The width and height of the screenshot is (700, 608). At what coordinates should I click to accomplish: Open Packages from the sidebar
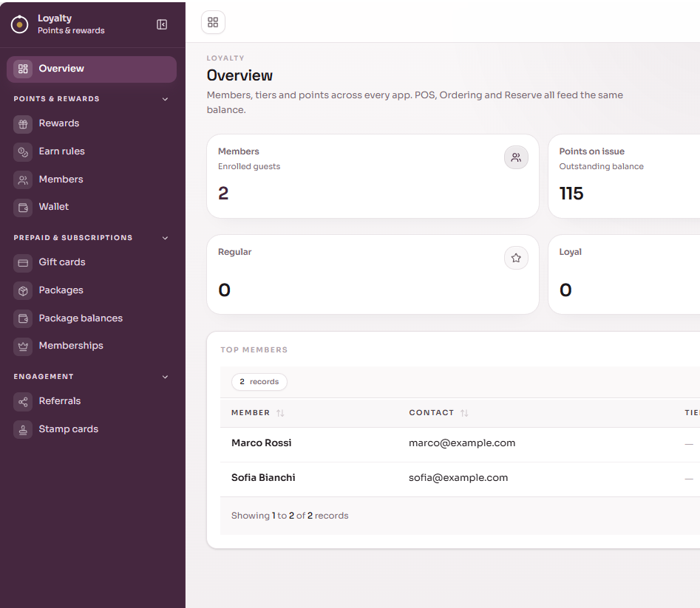pyautogui.click(x=92, y=290)
